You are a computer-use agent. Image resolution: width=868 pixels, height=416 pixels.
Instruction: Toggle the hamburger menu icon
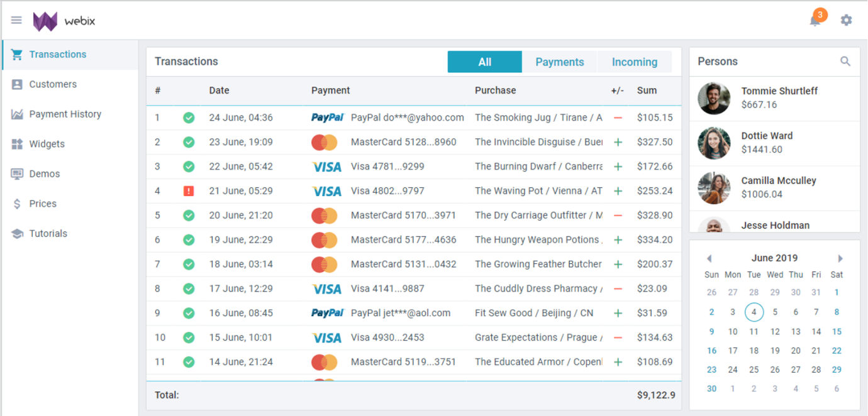16,21
